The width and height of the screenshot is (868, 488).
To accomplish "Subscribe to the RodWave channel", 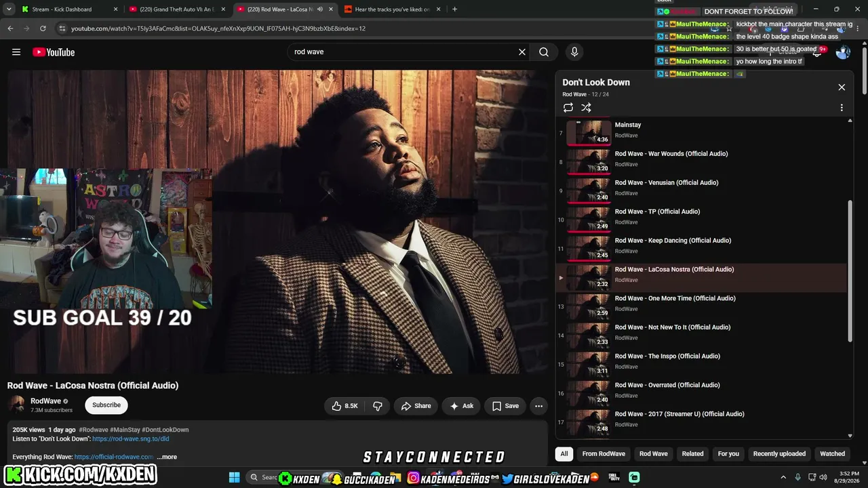I will 106,405.
